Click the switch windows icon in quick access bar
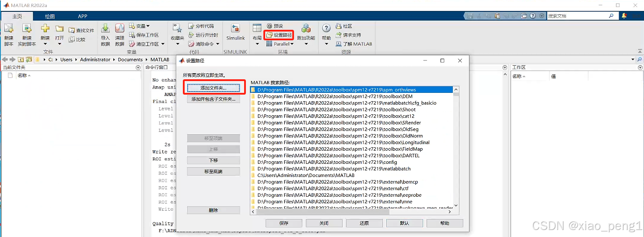644x237 pixels. tap(524, 16)
